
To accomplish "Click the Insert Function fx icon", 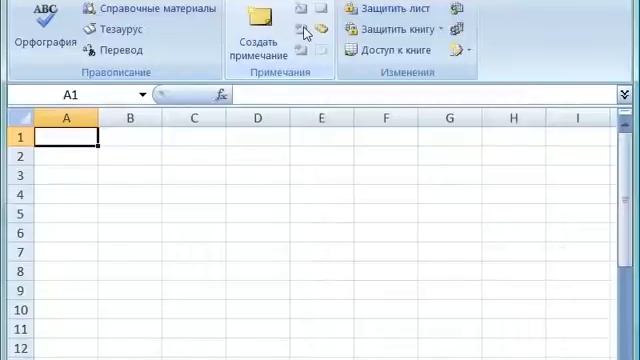I will (222, 95).
